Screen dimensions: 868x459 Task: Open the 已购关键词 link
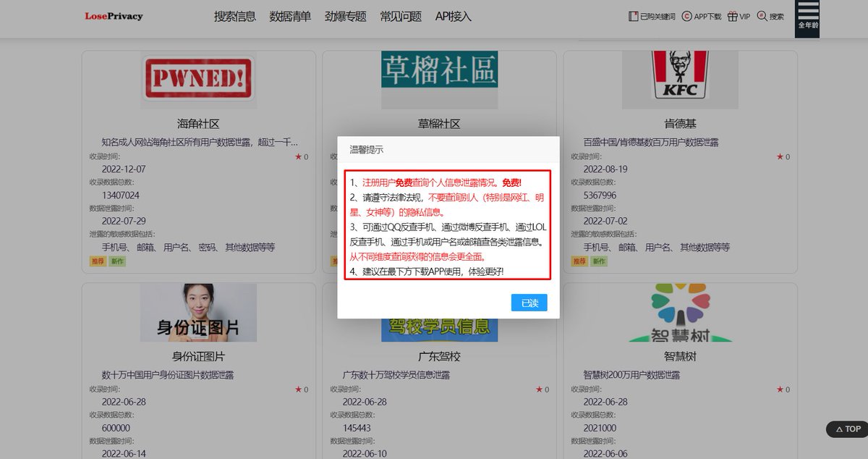[x=658, y=16]
